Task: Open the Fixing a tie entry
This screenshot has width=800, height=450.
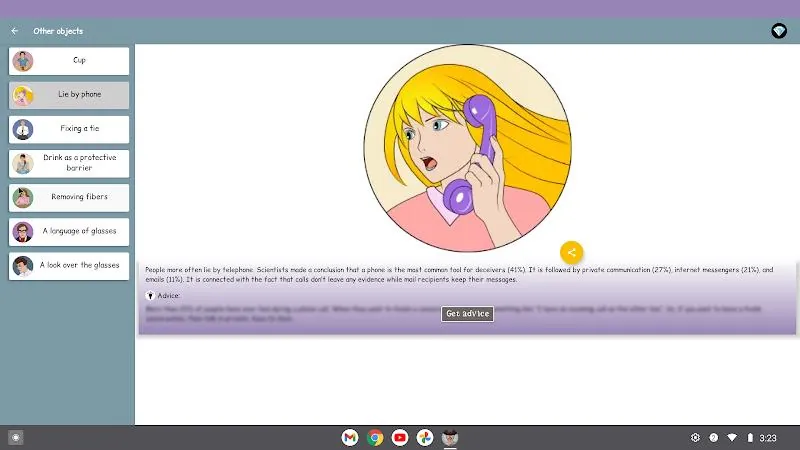Action: 69,129
